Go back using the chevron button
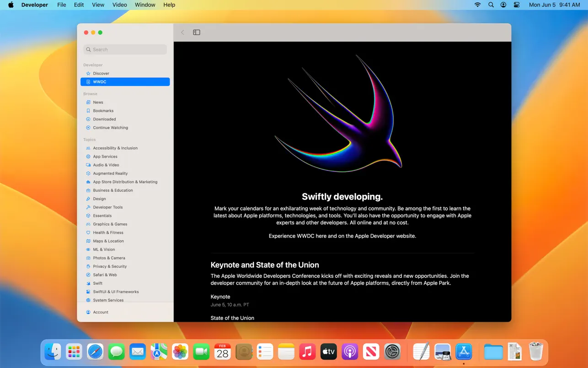This screenshot has height=368, width=588. click(x=182, y=32)
